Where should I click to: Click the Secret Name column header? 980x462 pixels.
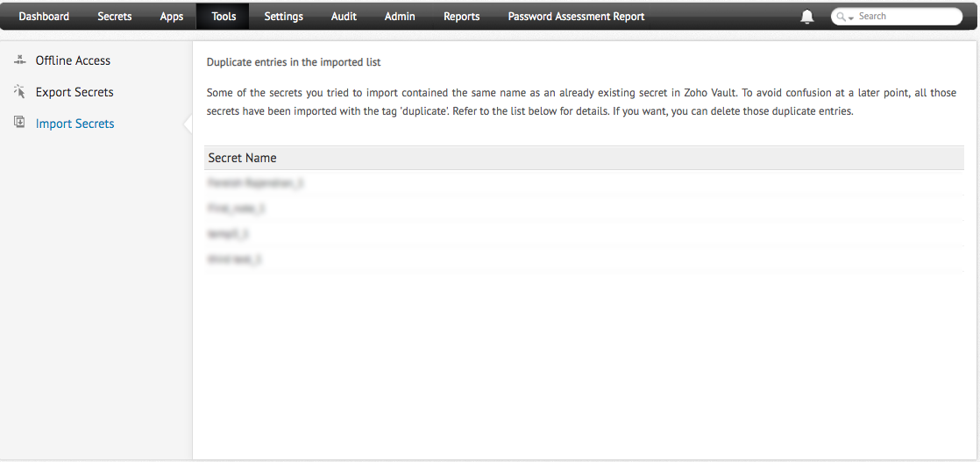click(243, 158)
